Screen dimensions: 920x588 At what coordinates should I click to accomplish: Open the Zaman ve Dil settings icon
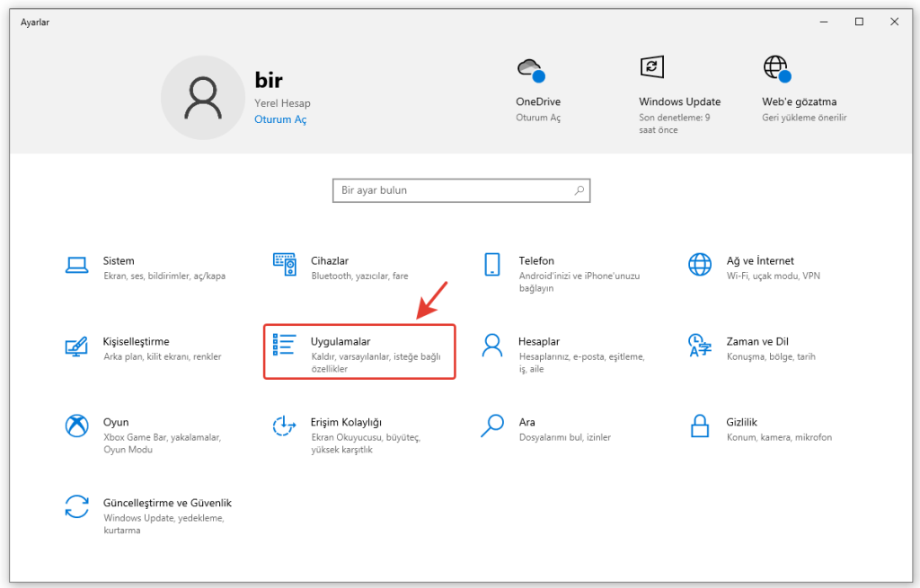tap(699, 346)
